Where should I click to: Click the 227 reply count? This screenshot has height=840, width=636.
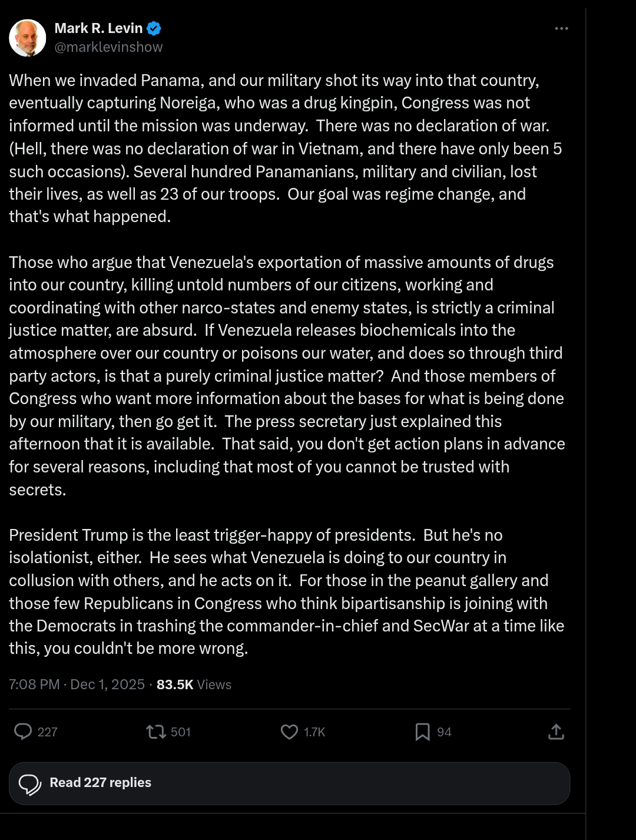coord(48,732)
